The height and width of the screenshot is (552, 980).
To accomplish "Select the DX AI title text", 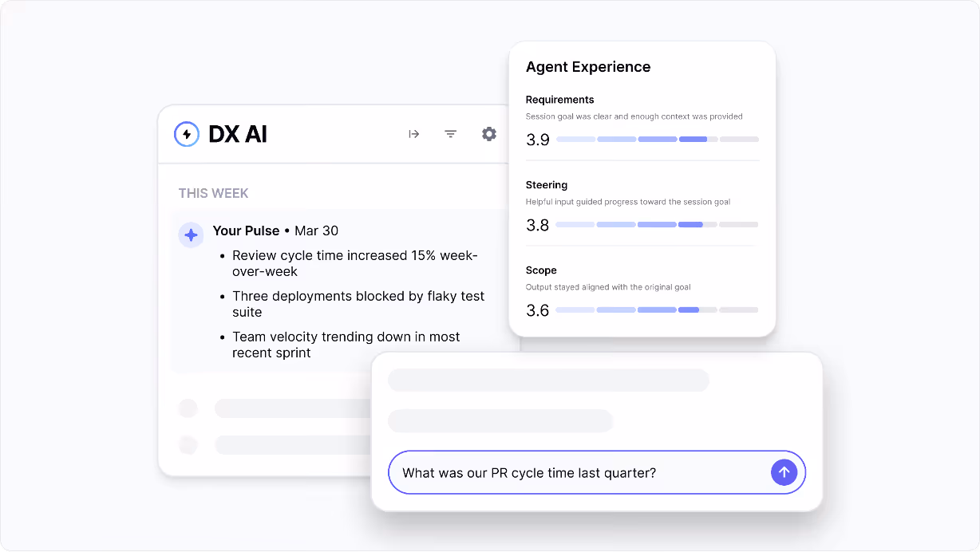I will tap(238, 134).
